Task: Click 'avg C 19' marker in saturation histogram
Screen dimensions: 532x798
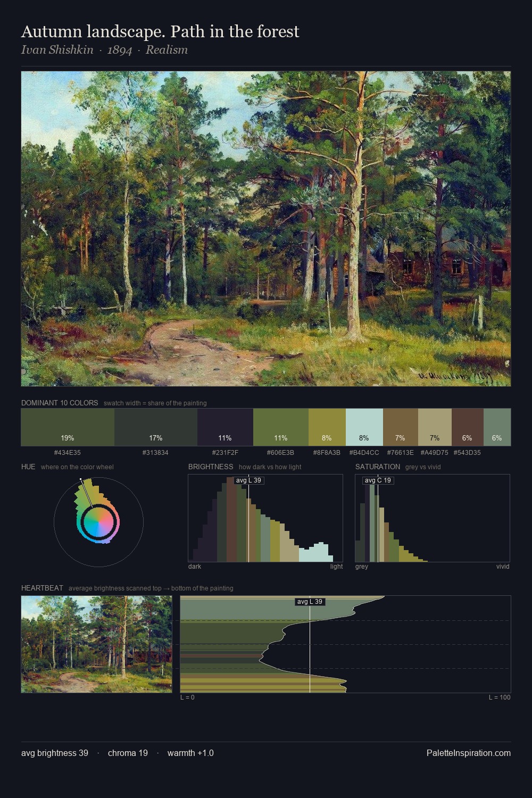Action: (378, 480)
